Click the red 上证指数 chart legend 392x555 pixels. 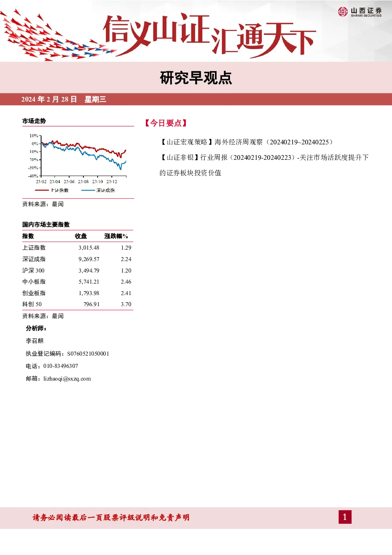52,190
